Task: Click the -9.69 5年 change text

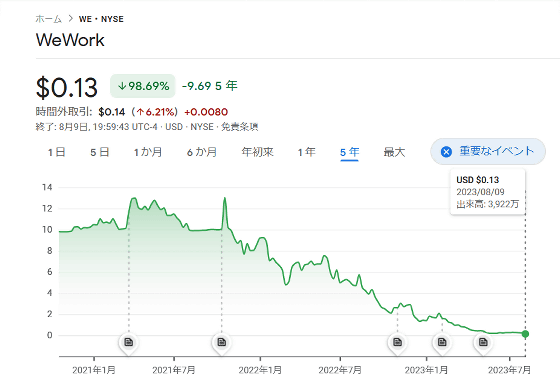Action: [x=210, y=86]
